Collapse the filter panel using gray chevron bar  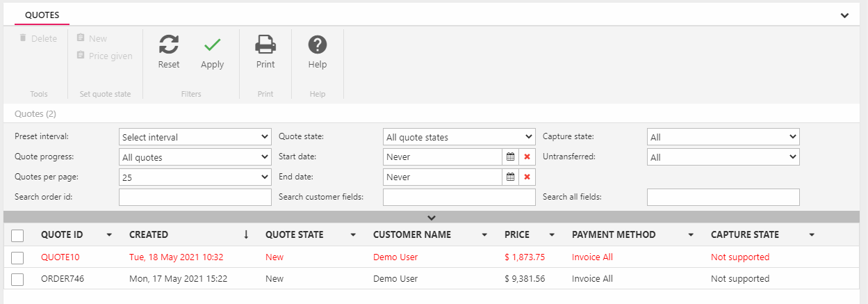point(432,217)
